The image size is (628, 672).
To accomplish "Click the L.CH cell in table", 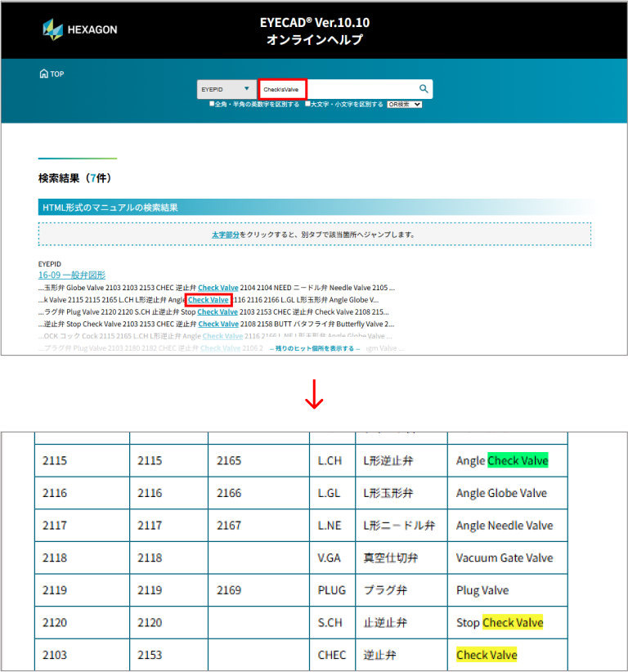I will [x=330, y=460].
